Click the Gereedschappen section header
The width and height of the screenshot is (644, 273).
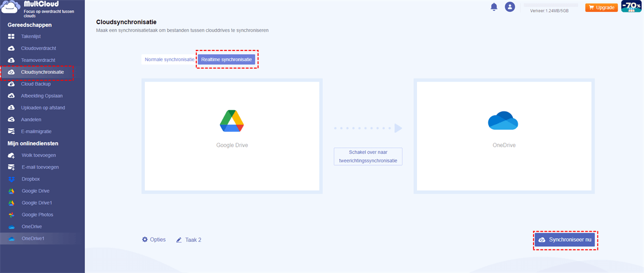pyautogui.click(x=30, y=25)
